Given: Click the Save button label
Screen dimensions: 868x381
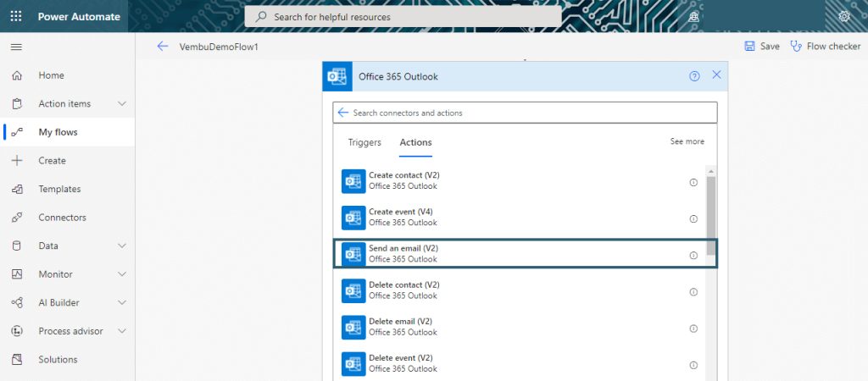Looking at the screenshot, I should pyautogui.click(x=770, y=47).
